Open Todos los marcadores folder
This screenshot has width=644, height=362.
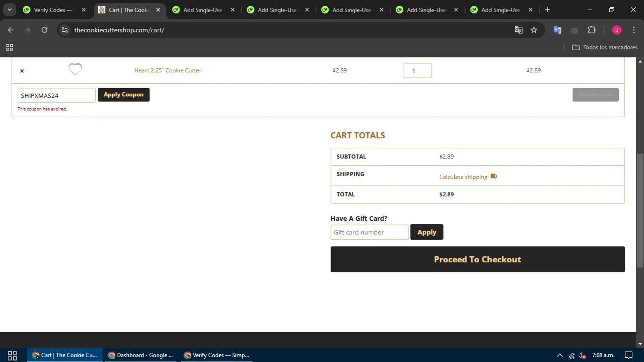[x=605, y=47]
